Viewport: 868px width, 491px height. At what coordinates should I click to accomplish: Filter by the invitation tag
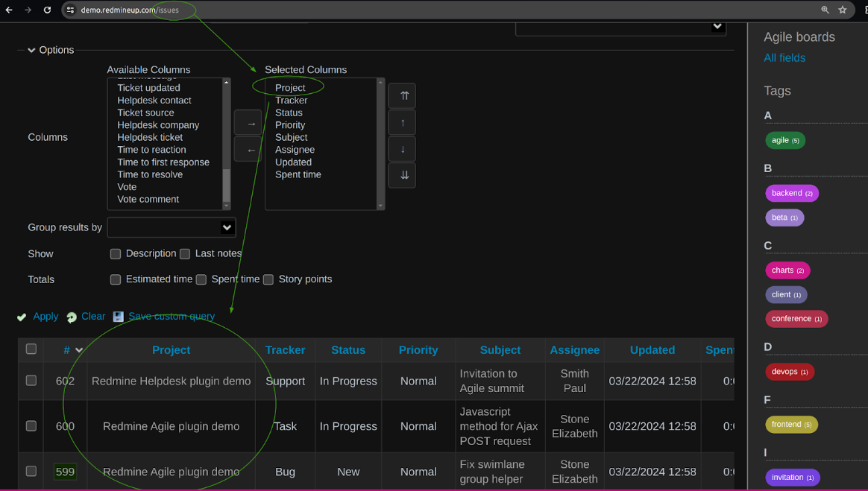point(793,477)
